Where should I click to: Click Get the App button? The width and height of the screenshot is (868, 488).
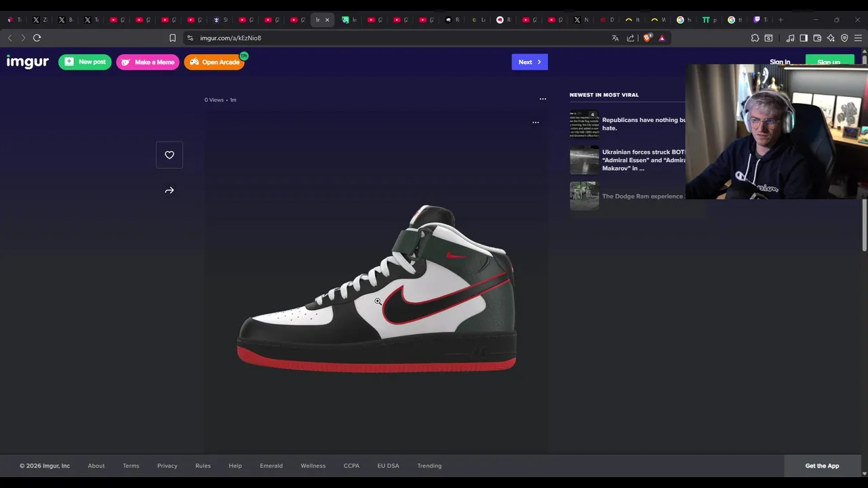[822, 466]
